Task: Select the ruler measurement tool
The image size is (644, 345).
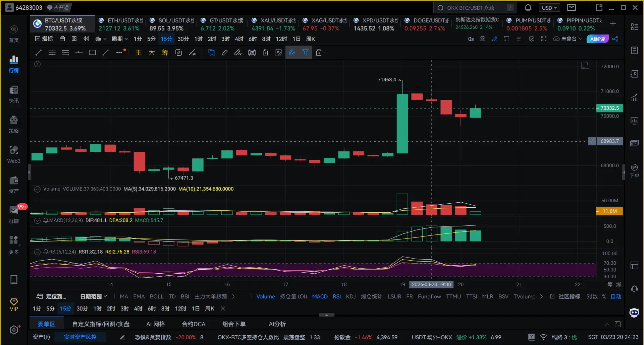Action: (x=225, y=52)
